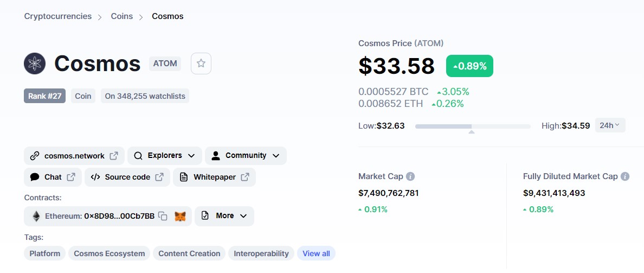Go to Cryptocurrencies breadcrumb
Screen dimensions: 644x273
pyautogui.click(x=58, y=16)
